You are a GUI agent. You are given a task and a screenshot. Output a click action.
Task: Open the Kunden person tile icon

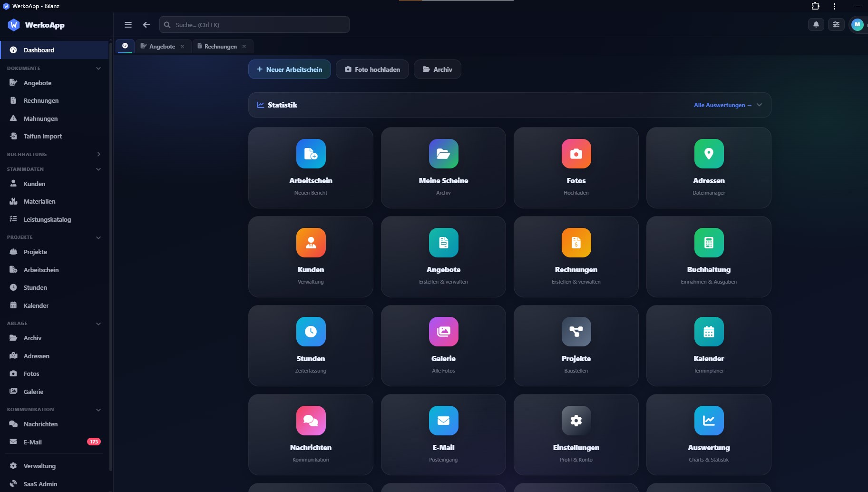(x=311, y=243)
